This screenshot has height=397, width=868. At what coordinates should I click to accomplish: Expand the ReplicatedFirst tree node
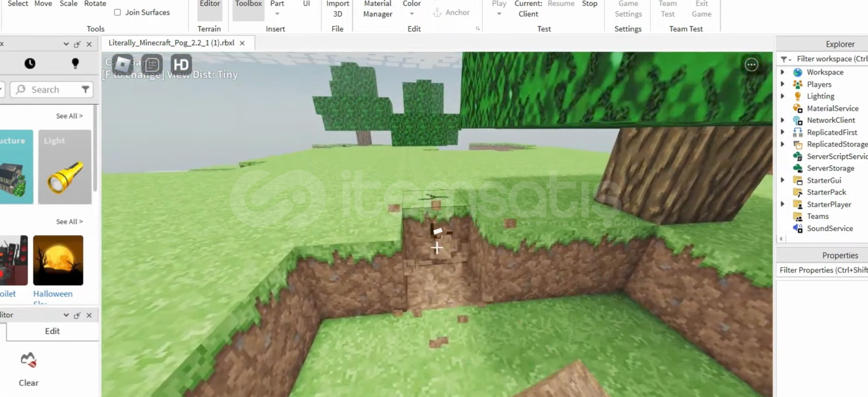point(782,132)
